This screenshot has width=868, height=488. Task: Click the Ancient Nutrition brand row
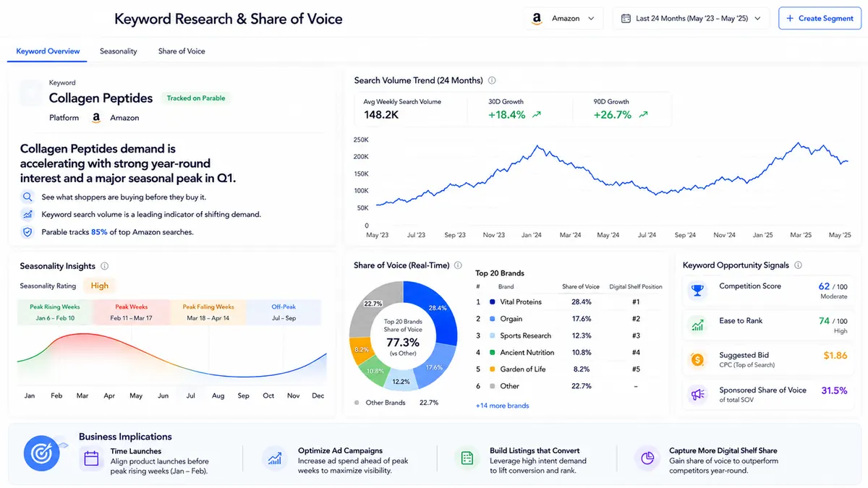point(569,353)
